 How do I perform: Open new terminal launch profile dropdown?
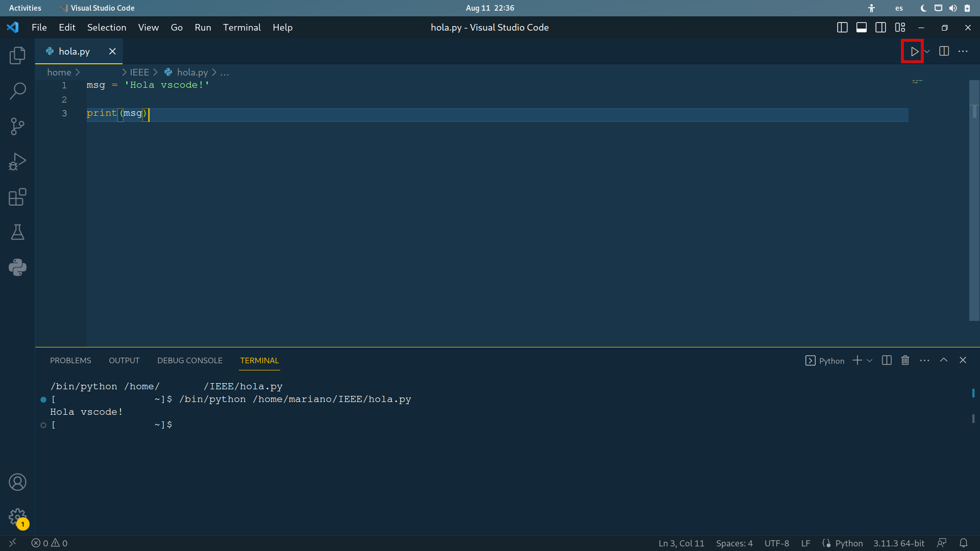tap(870, 361)
